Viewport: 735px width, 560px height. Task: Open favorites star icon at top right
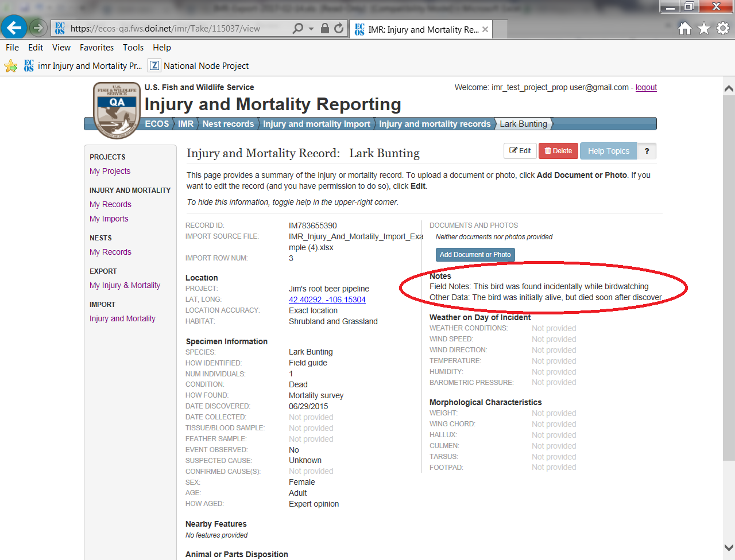[x=704, y=28]
